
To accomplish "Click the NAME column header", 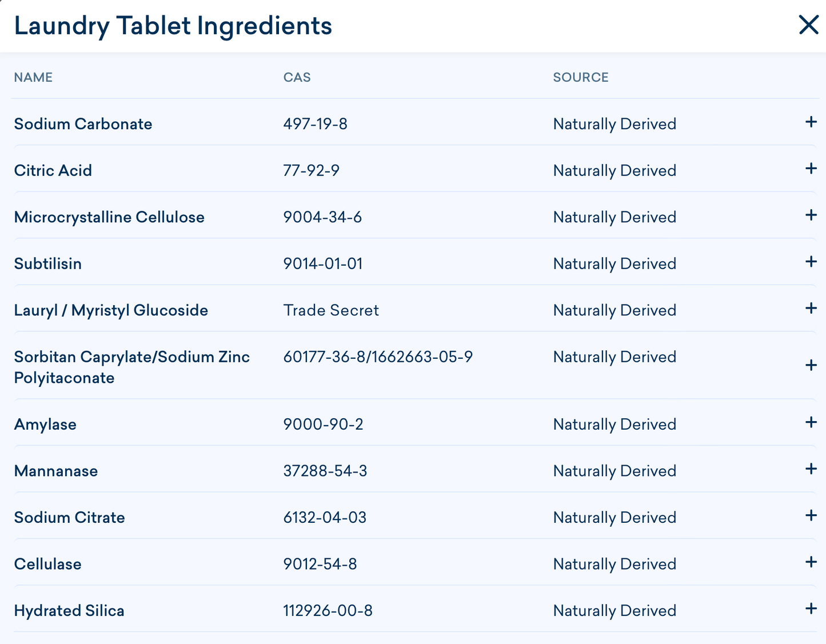I will (x=33, y=77).
